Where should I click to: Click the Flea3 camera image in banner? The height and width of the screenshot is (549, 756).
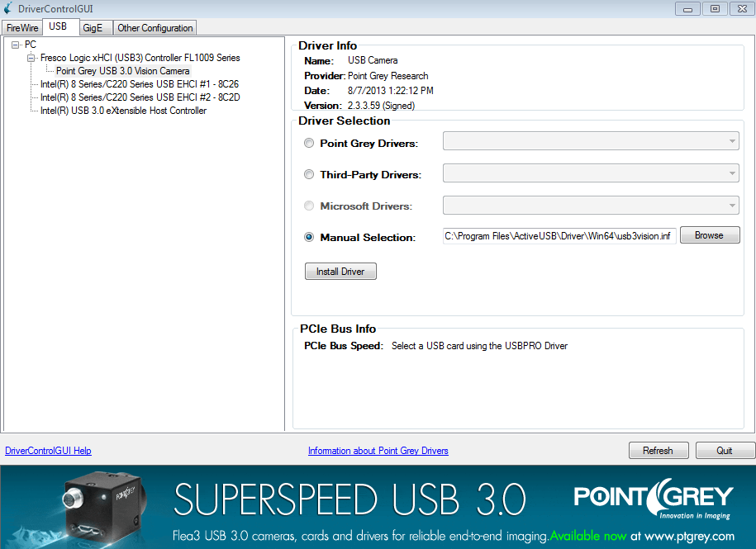point(101,503)
